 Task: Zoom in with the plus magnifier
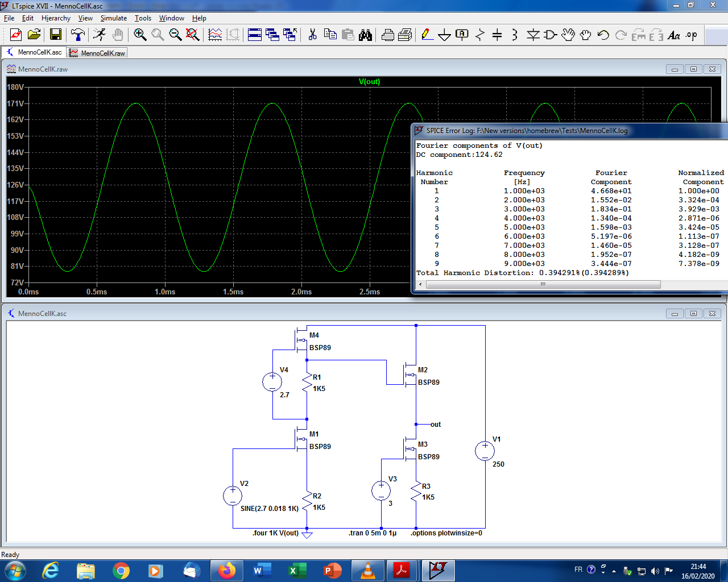(x=140, y=35)
